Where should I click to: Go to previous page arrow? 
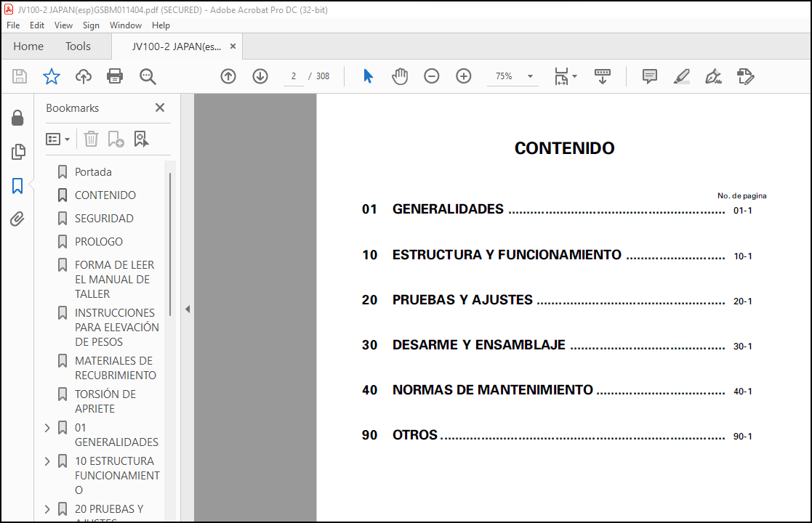(228, 76)
